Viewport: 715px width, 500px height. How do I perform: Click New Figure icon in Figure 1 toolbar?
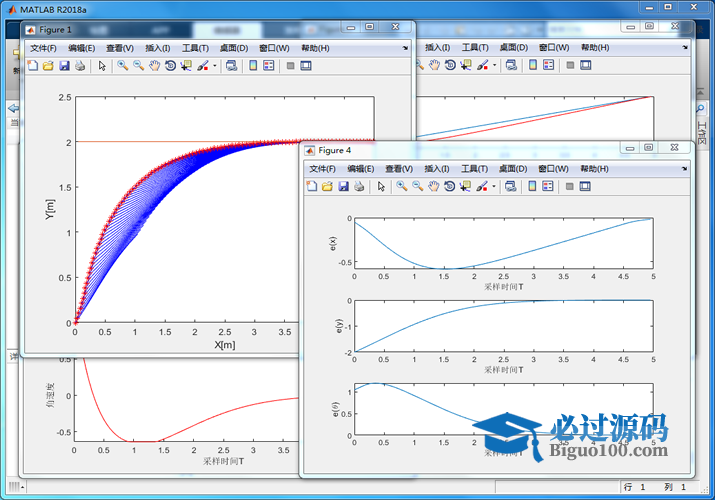point(32,66)
